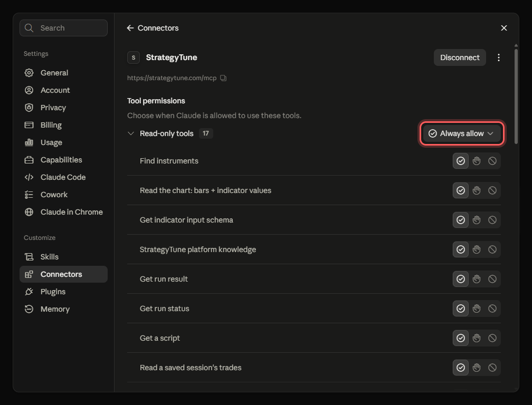This screenshot has width=532, height=405.
Task: Click the 17 tools count badge
Action: pos(206,133)
